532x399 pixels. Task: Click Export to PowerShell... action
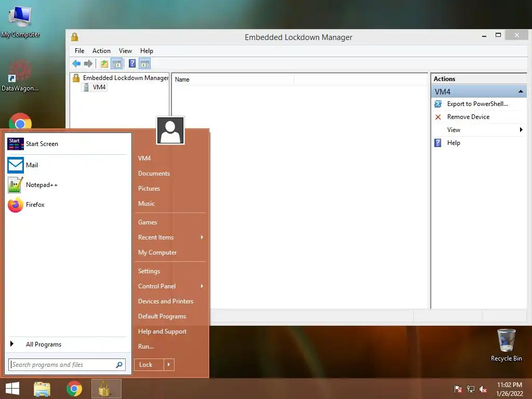tap(477, 104)
